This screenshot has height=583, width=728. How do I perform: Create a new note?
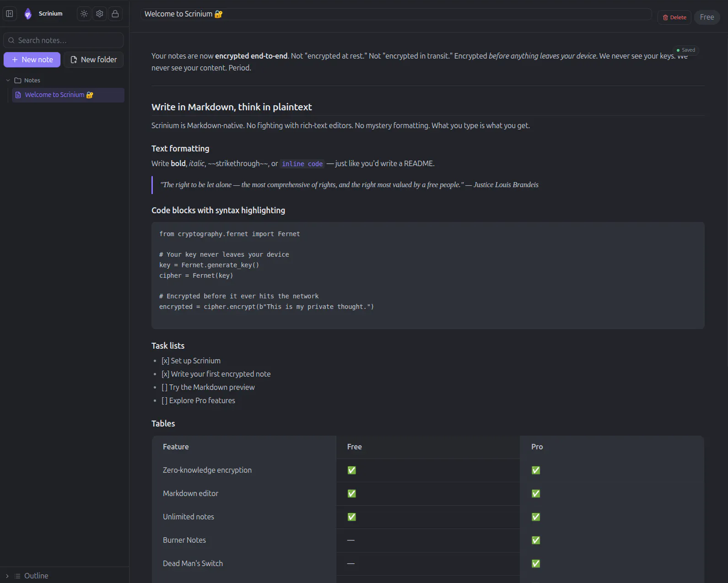coord(32,59)
